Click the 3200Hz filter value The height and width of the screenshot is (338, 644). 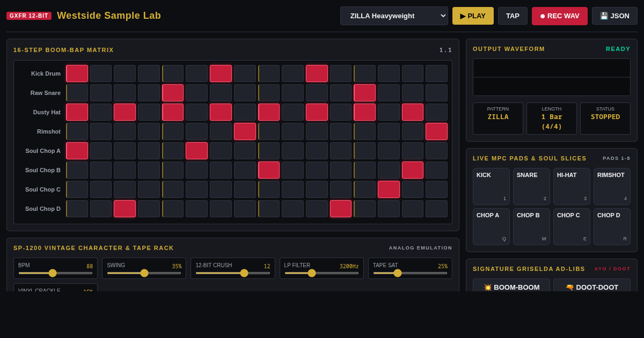coord(349,266)
